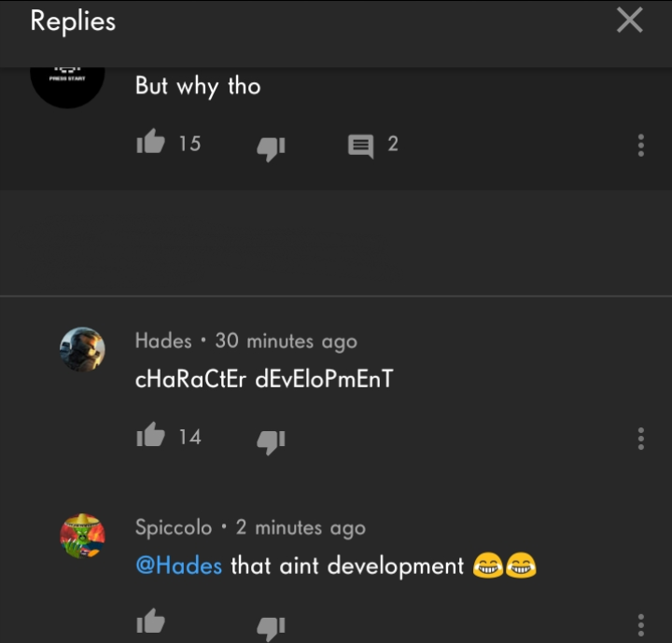Like Spiccolo's "that aint development" reply
The width and height of the screenshot is (672, 643).
(150, 622)
